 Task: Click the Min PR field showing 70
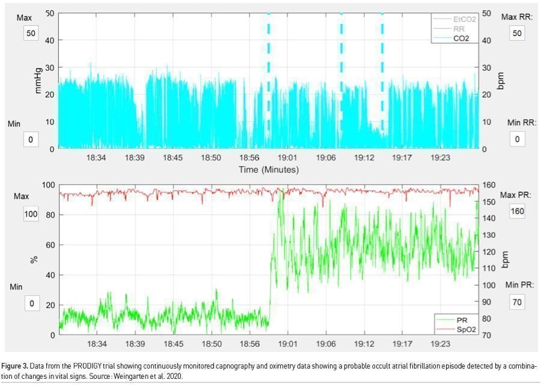click(517, 302)
